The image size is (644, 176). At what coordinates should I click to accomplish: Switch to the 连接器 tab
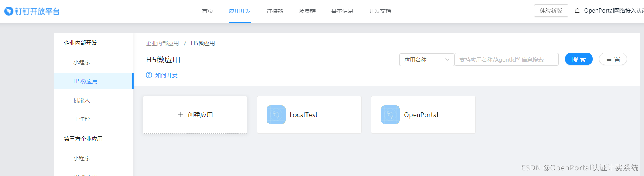(275, 11)
